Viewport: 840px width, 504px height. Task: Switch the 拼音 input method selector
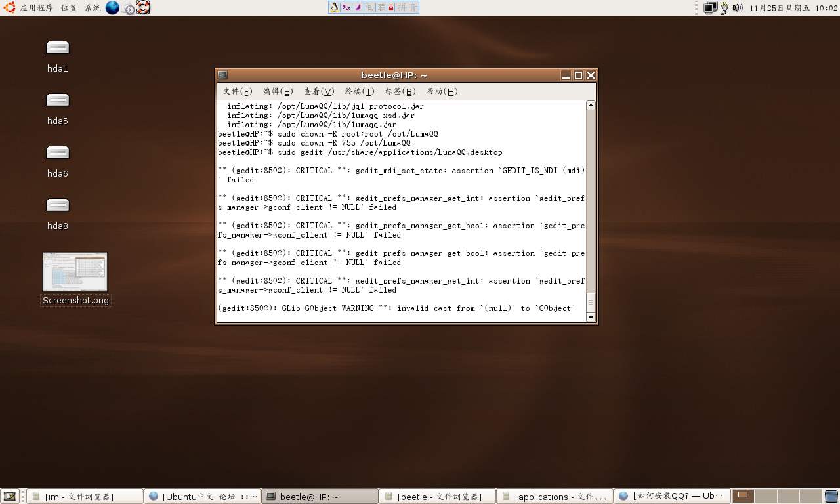pyautogui.click(x=408, y=7)
